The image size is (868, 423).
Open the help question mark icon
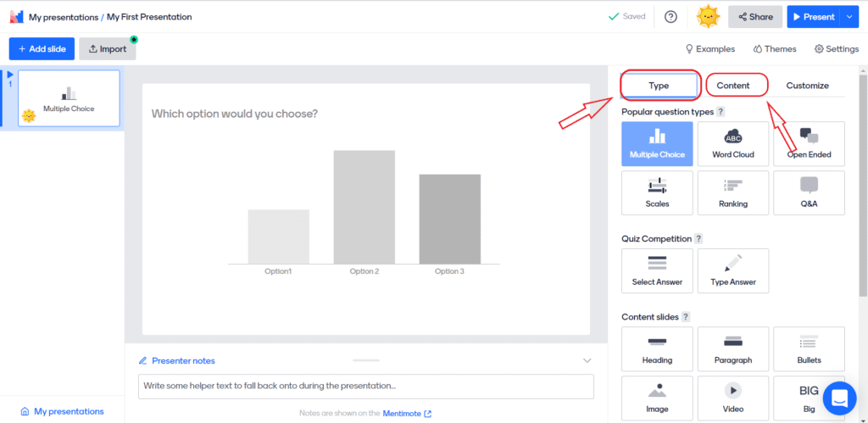(670, 17)
